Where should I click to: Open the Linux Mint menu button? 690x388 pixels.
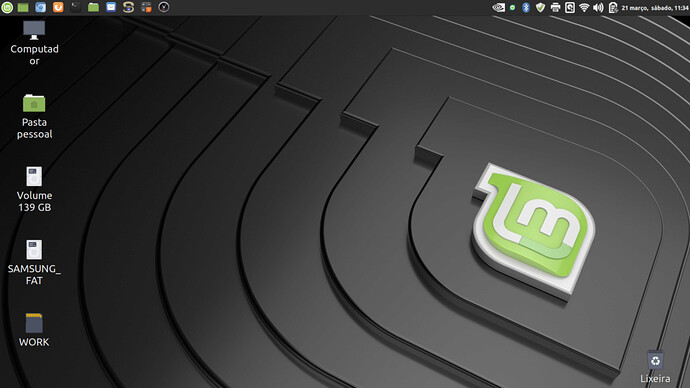point(7,7)
